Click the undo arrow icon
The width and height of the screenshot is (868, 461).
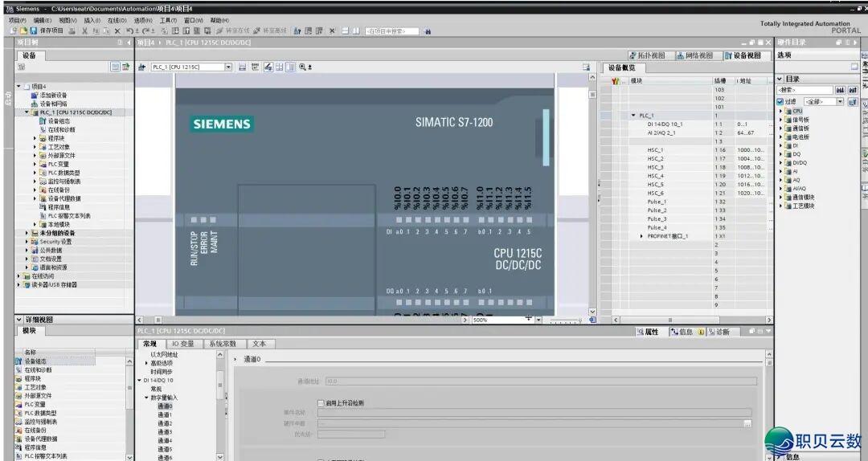point(129,31)
